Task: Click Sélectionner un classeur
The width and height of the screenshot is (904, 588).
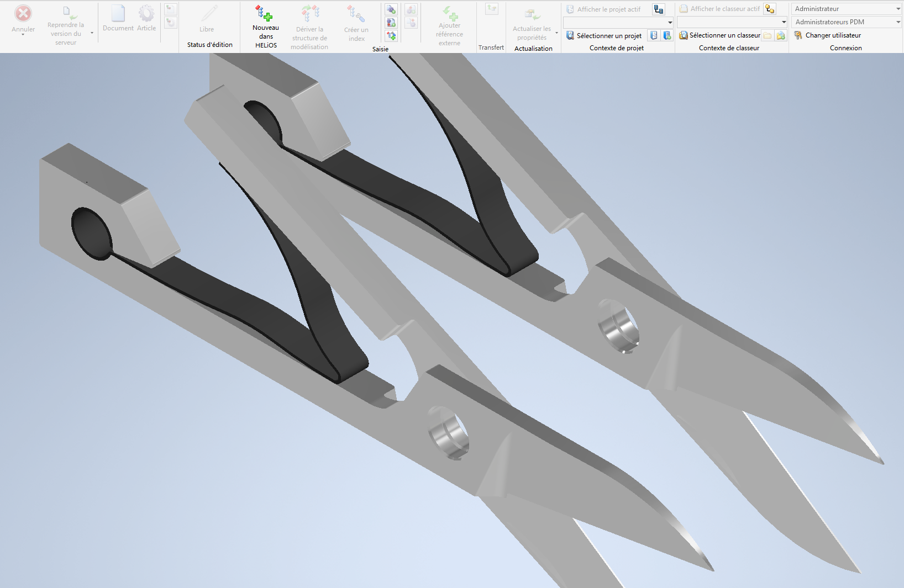Action: (719, 35)
